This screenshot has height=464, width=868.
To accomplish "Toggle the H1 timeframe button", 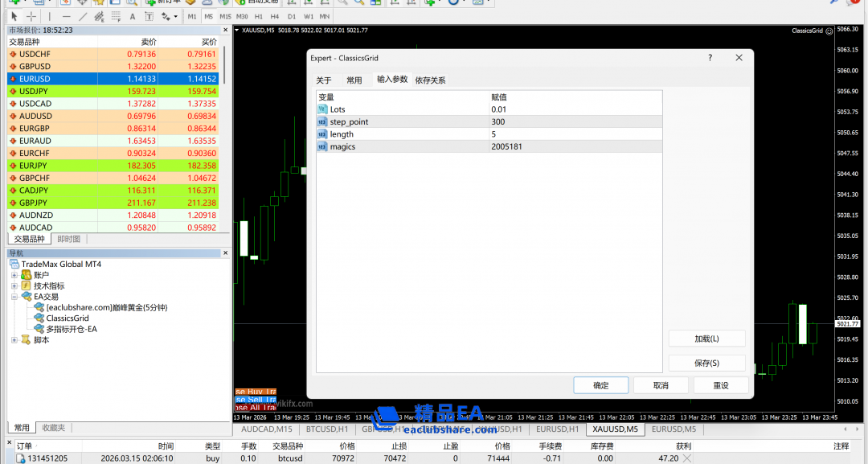I will click(x=258, y=16).
